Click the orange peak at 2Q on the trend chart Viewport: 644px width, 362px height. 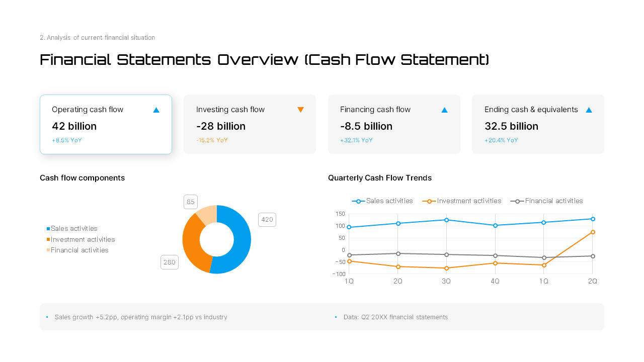(592, 232)
